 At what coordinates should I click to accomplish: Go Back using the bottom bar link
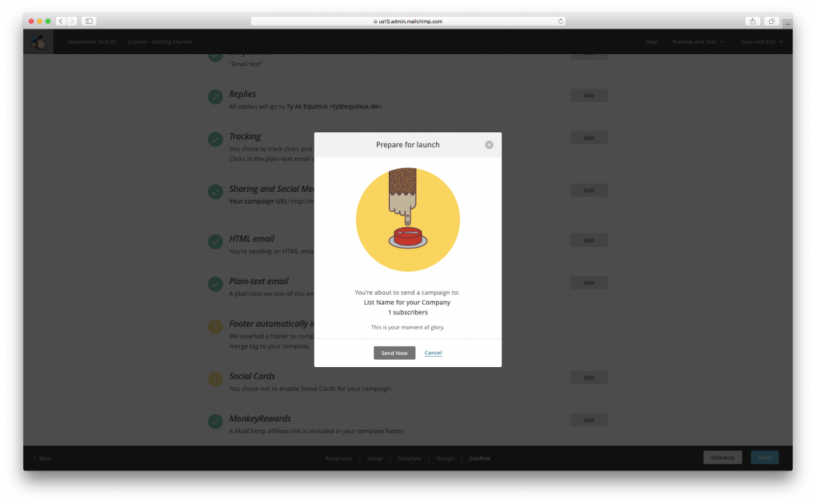(x=43, y=459)
